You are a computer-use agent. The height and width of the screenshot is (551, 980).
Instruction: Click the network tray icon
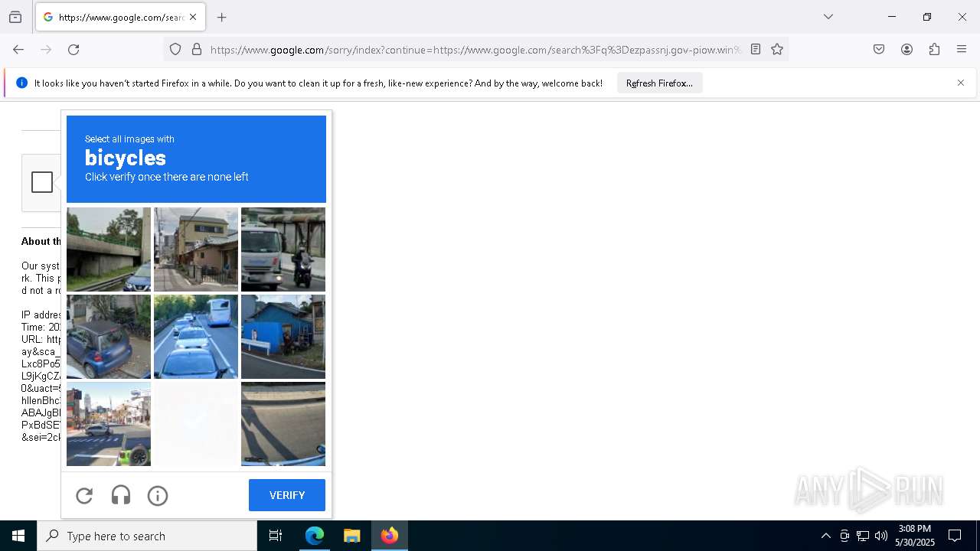[x=863, y=536]
